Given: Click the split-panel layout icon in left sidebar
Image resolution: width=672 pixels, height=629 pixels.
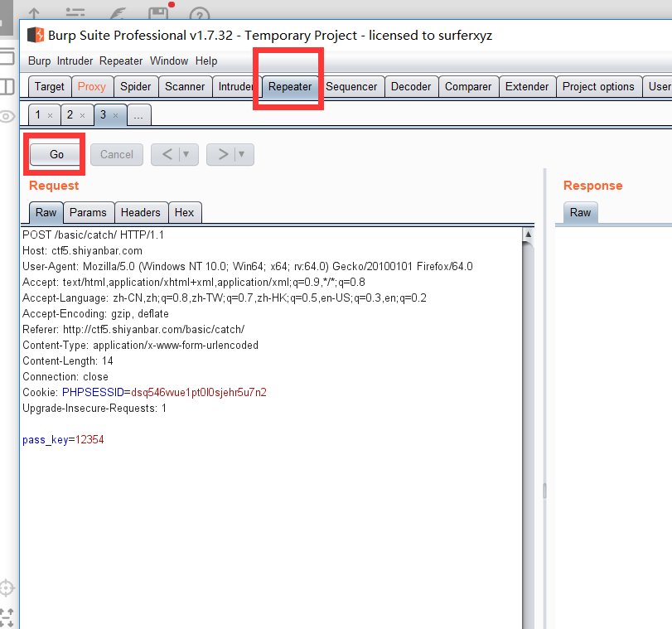Looking at the screenshot, I should 7,86.
